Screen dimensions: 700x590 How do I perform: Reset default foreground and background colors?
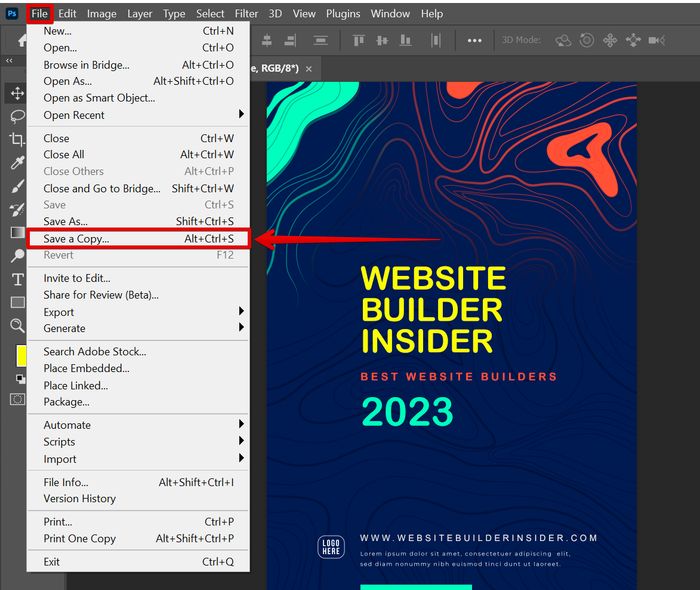[20, 379]
